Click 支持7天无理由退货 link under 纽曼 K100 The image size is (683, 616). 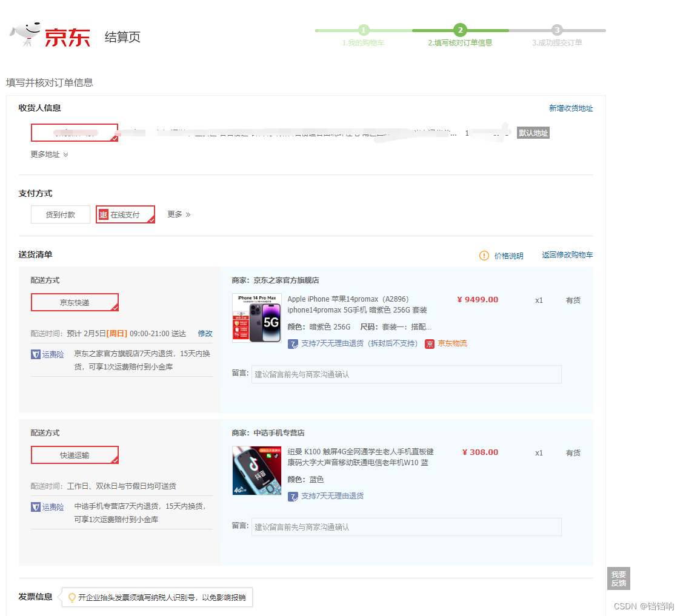(332, 496)
